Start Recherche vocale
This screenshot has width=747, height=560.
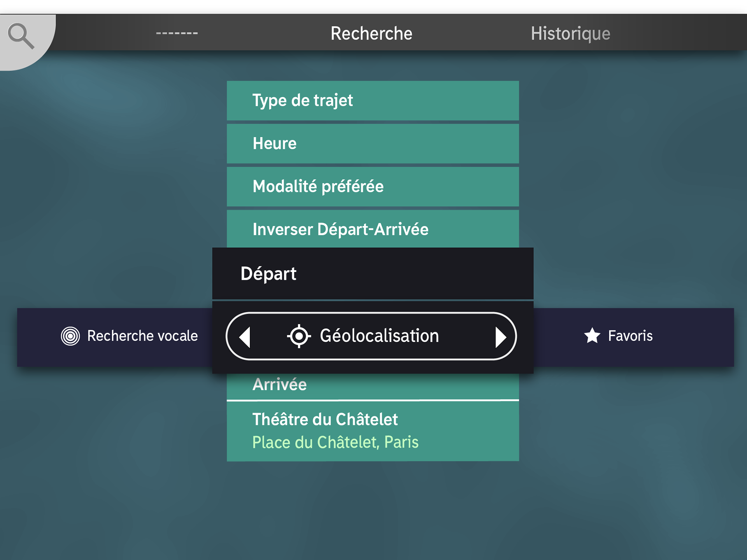tap(115, 337)
